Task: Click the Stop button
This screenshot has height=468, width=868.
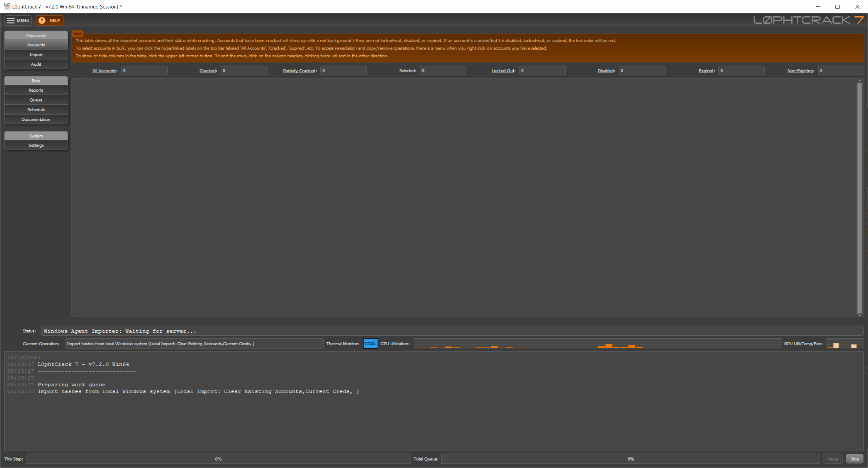Action: tap(854, 459)
